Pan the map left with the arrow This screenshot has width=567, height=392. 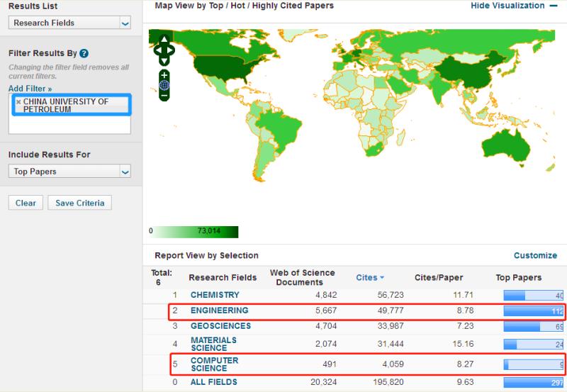coord(157,50)
